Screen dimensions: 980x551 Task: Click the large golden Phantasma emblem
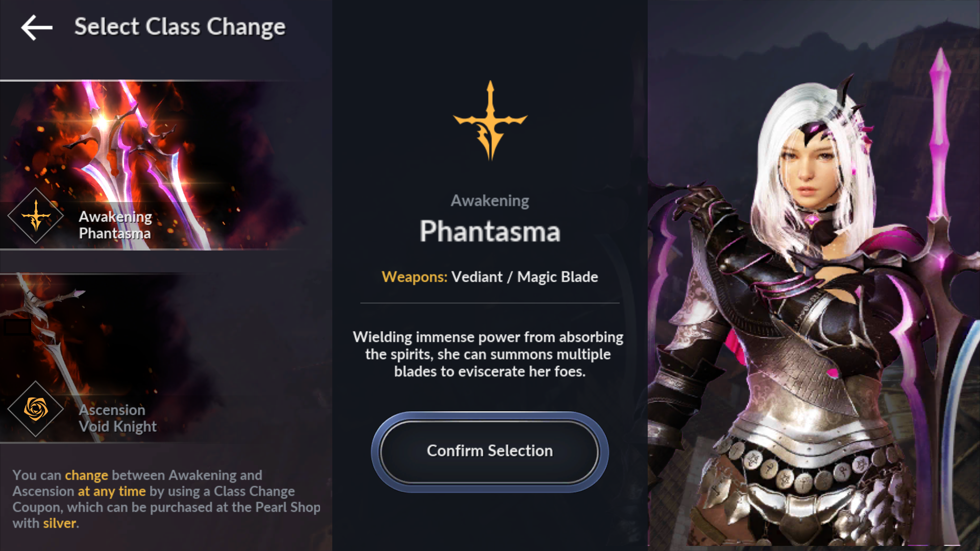click(490, 120)
